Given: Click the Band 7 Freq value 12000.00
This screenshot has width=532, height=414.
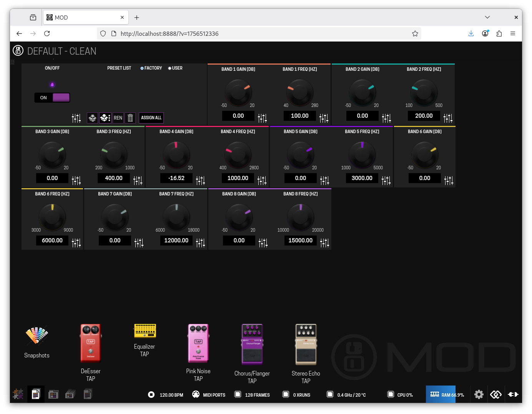Looking at the screenshot, I should pyautogui.click(x=176, y=240).
